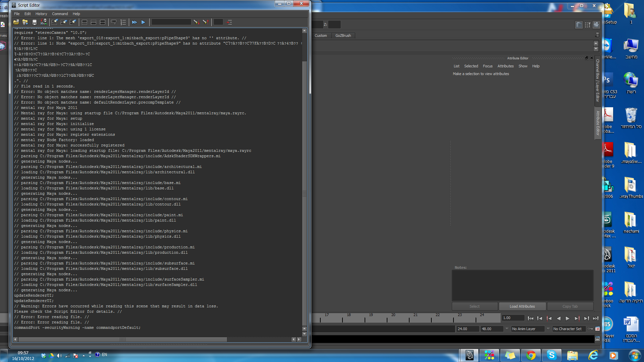Expand the No Character Set dropdown arrow
This screenshot has height=362, width=644.
click(x=548, y=329)
